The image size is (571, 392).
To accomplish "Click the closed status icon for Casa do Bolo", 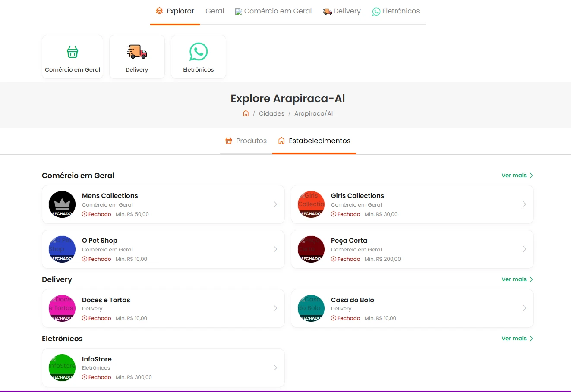I will click(x=334, y=318).
